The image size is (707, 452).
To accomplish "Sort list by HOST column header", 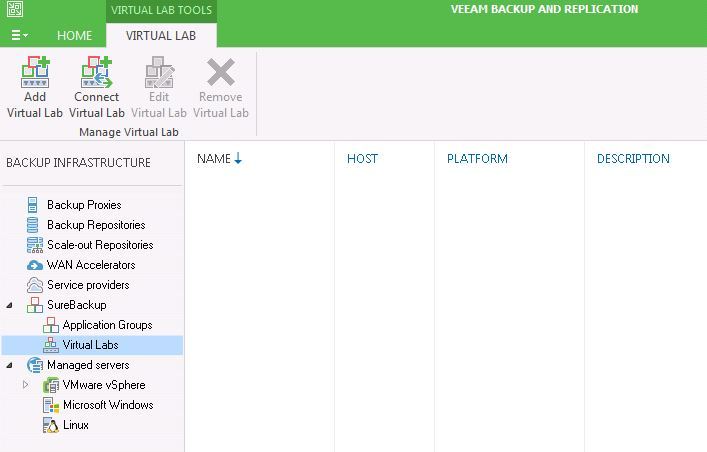I will pos(363,159).
